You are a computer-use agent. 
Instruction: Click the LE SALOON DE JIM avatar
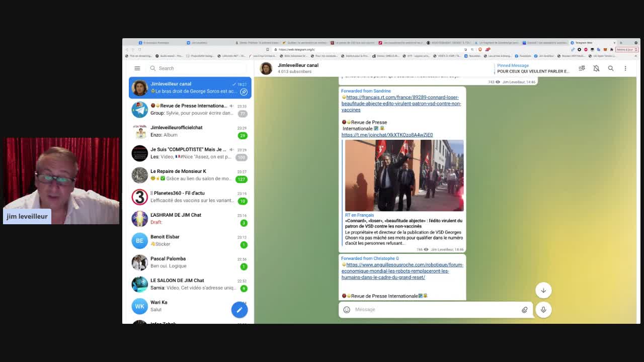[139, 285]
